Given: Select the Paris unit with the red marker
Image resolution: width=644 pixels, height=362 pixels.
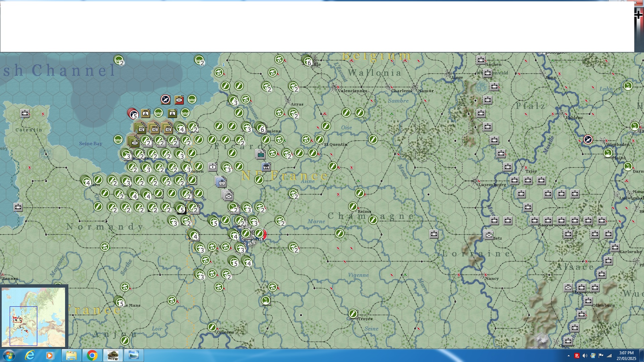Looking at the screenshot, I should [260, 234].
